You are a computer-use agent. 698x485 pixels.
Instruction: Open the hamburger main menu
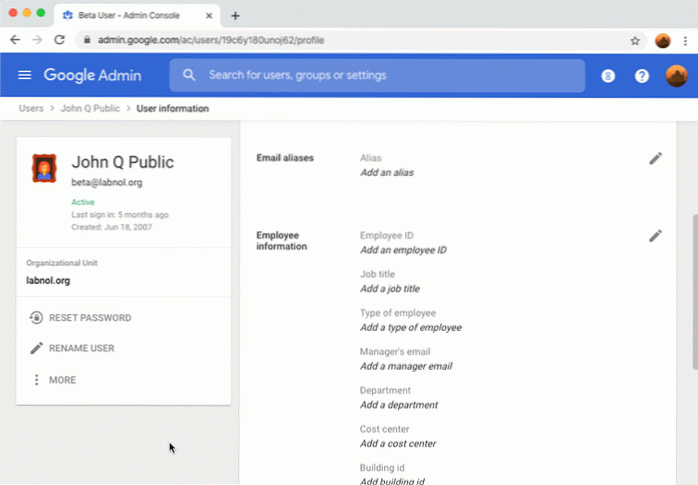[x=25, y=76]
